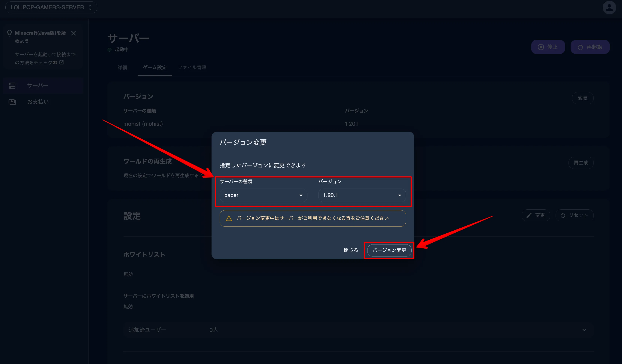This screenshot has width=622, height=364.
Task: Switch to the ファイル管理 tab
Action: pyautogui.click(x=192, y=67)
